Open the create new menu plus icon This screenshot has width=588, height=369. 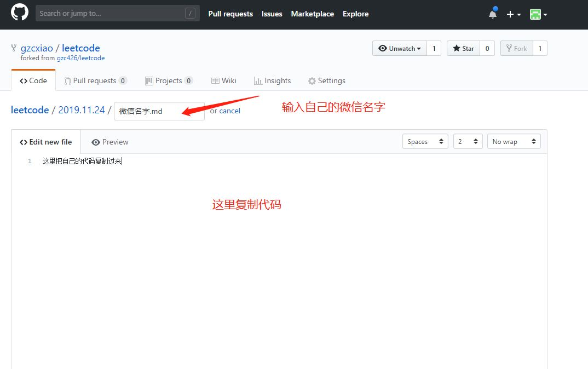point(510,14)
